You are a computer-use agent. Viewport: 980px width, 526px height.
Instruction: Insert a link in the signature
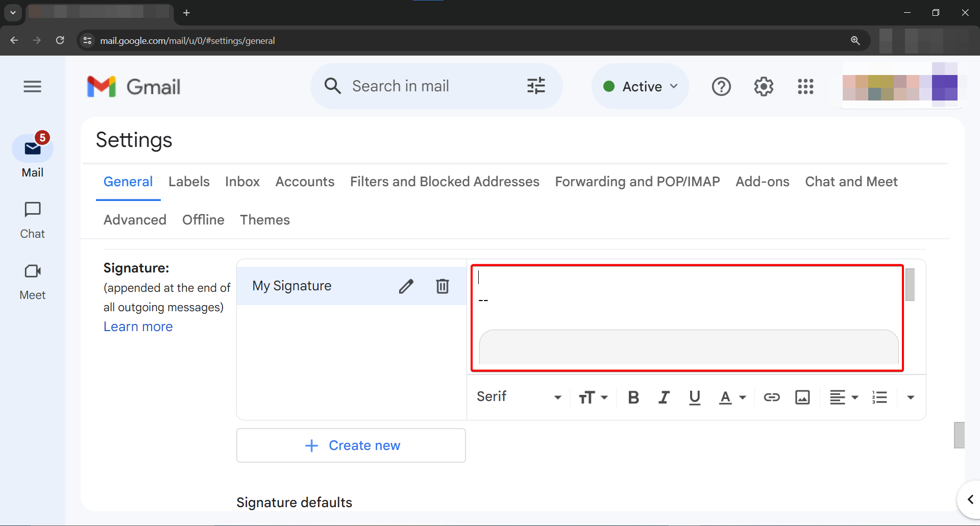coord(771,397)
